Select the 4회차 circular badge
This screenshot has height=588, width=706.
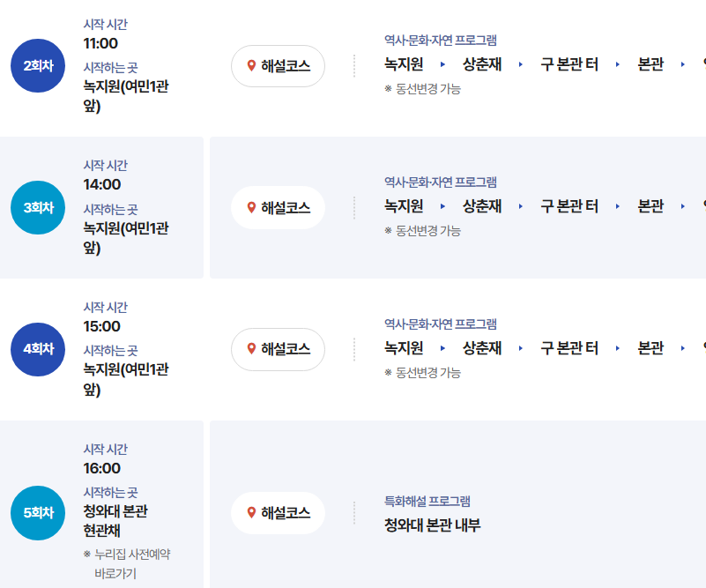[37, 349]
